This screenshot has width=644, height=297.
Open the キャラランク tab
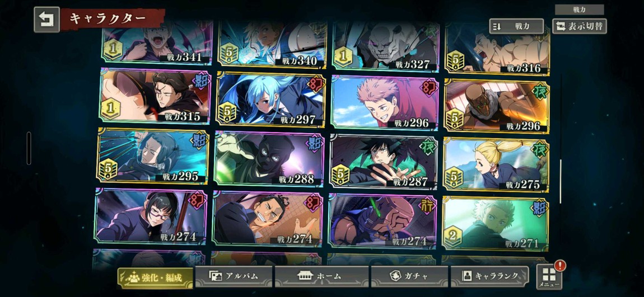point(489,276)
